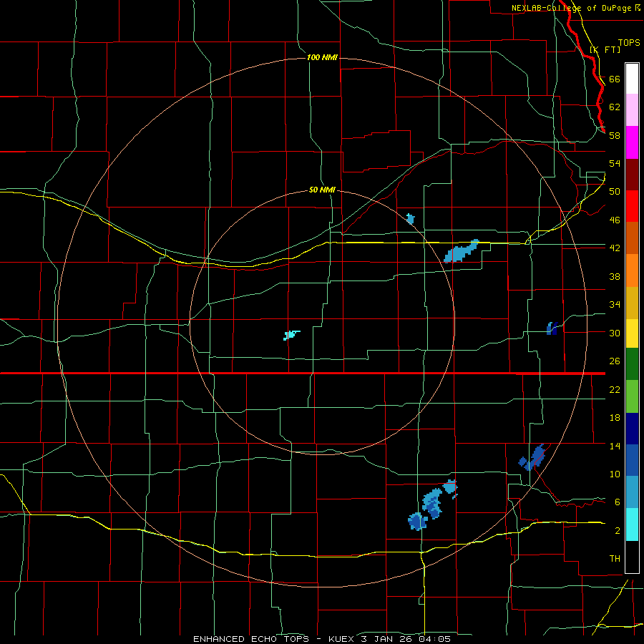Click the "38" legend value
The width and height of the screenshot is (644, 644).
coord(615,276)
